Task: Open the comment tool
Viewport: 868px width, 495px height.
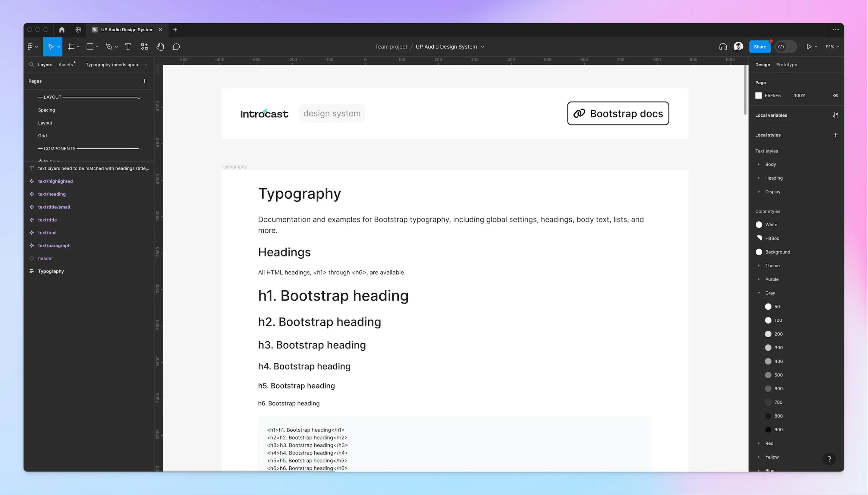Action: [x=176, y=47]
